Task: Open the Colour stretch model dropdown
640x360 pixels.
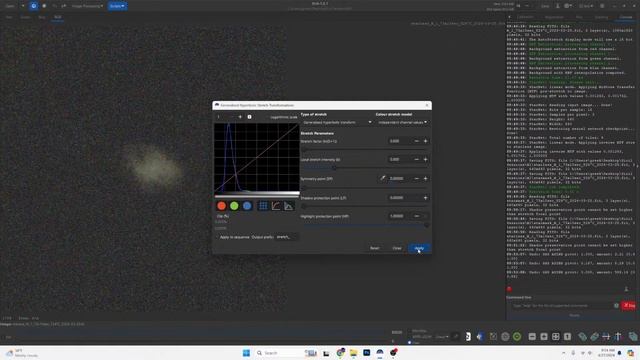Action: coord(402,122)
